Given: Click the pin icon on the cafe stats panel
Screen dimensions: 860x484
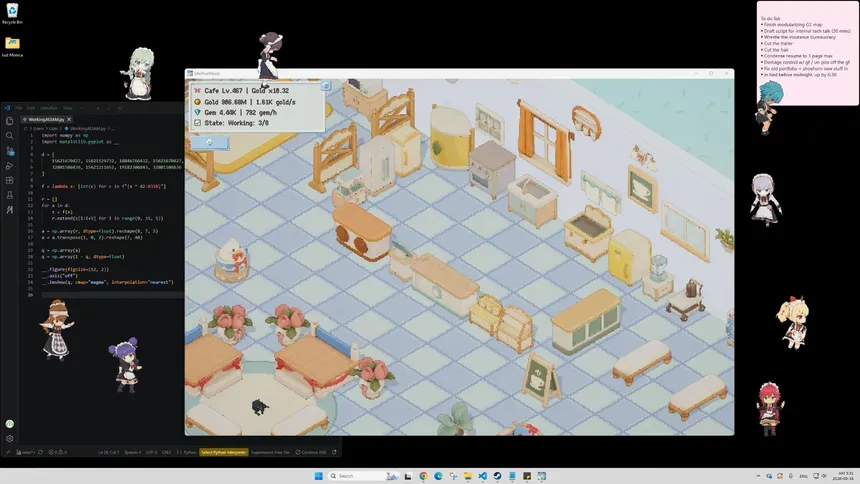Looking at the screenshot, I should pos(326,86).
